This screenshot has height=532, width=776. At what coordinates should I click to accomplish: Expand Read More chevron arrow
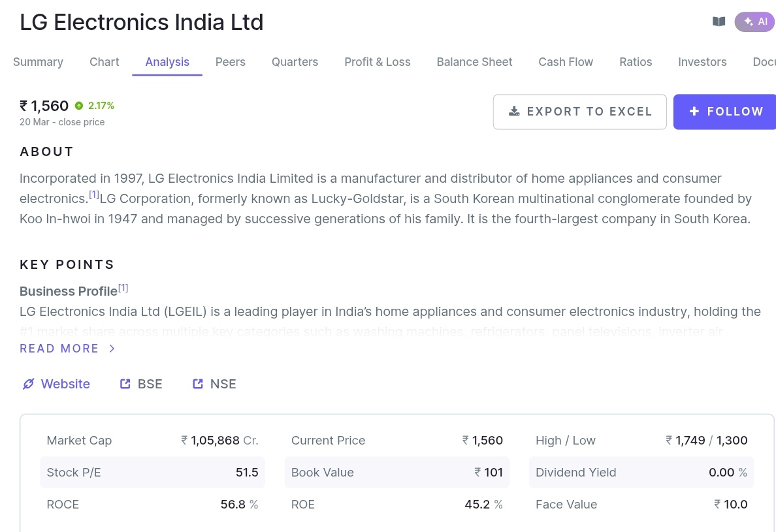coord(112,349)
